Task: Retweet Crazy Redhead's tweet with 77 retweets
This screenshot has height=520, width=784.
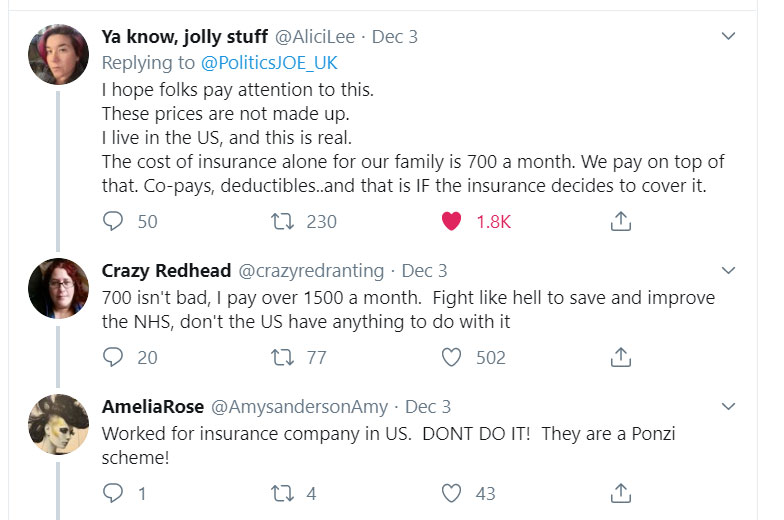Action: [283, 357]
